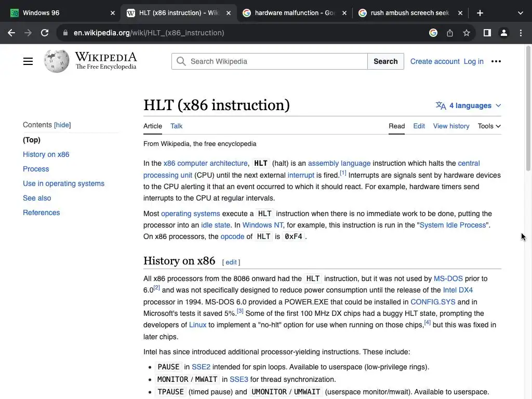Open the Talk tab

(177, 126)
